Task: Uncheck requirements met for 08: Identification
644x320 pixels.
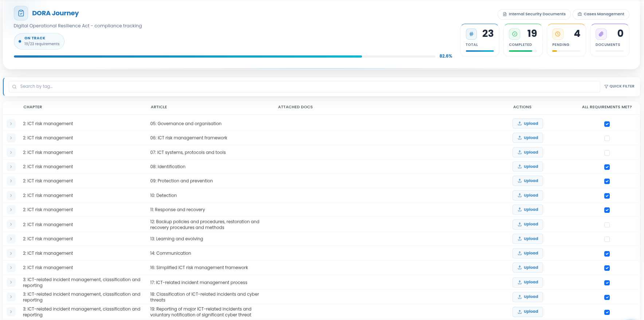Action: 607,167
